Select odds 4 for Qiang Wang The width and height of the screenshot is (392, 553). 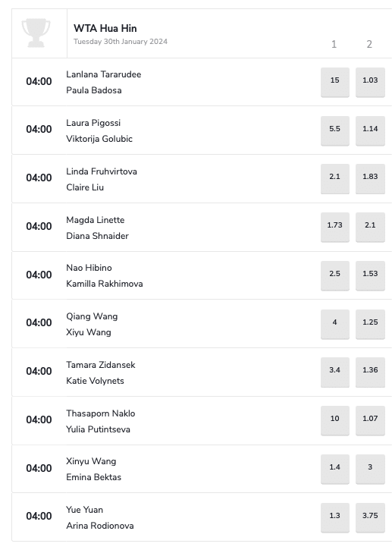(335, 325)
